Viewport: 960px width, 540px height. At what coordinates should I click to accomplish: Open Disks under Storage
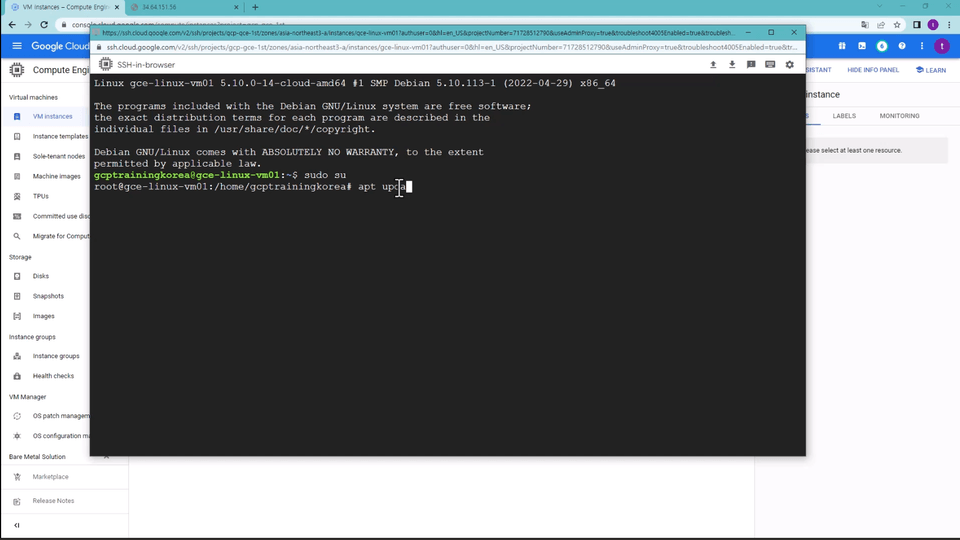point(40,276)
